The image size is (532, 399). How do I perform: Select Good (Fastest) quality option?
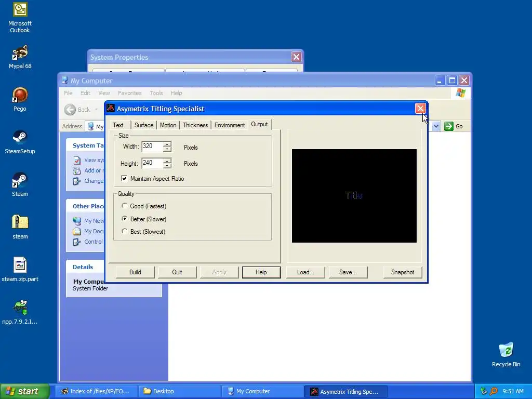[x=125, y=206]
